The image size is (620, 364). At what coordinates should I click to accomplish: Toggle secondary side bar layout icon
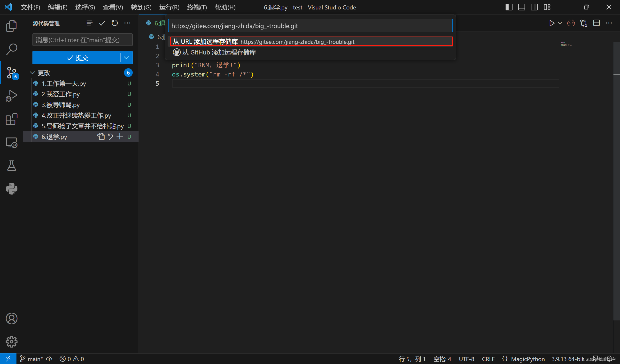pyautogui.click(x=534, y=7)
